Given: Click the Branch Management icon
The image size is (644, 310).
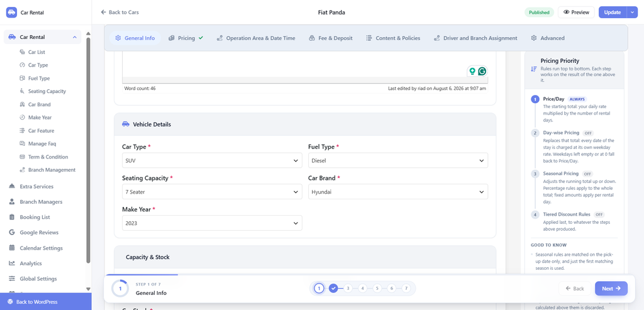Looking at the screenshot, I should tap(22, 170).
